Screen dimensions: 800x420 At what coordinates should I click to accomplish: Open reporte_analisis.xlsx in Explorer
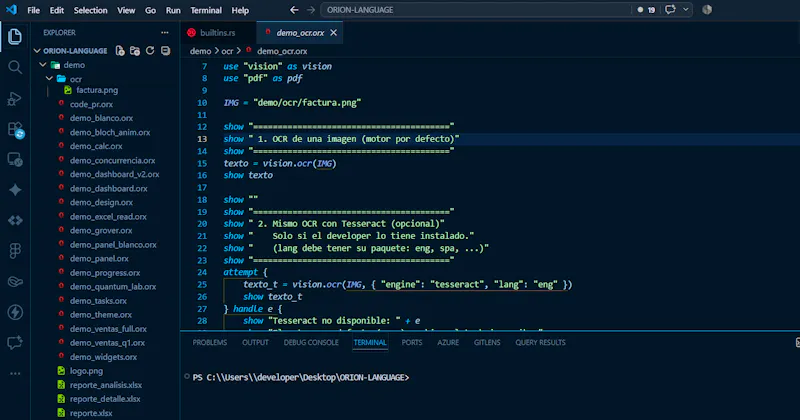[x=106, y=385]
